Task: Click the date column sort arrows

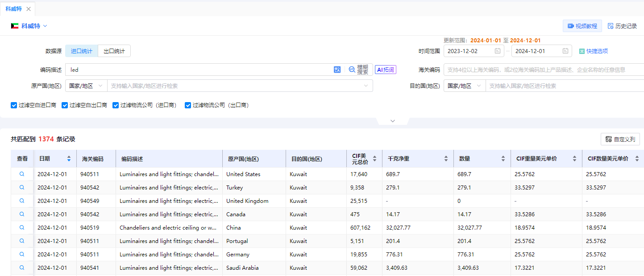Action: coord(69,159)
